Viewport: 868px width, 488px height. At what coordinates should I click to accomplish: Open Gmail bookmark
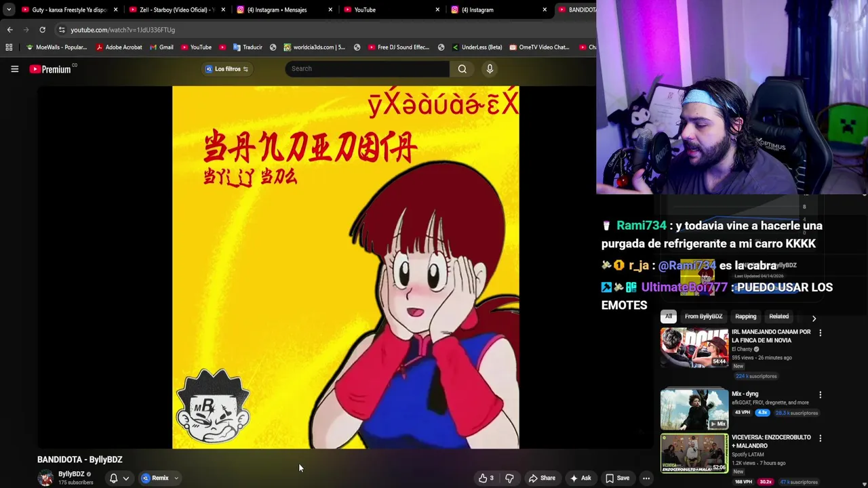coord(161,47)
